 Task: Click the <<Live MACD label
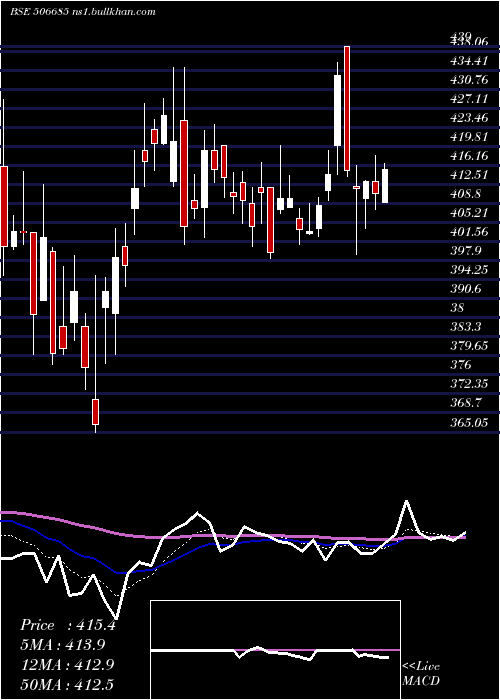tap(421, 673)
